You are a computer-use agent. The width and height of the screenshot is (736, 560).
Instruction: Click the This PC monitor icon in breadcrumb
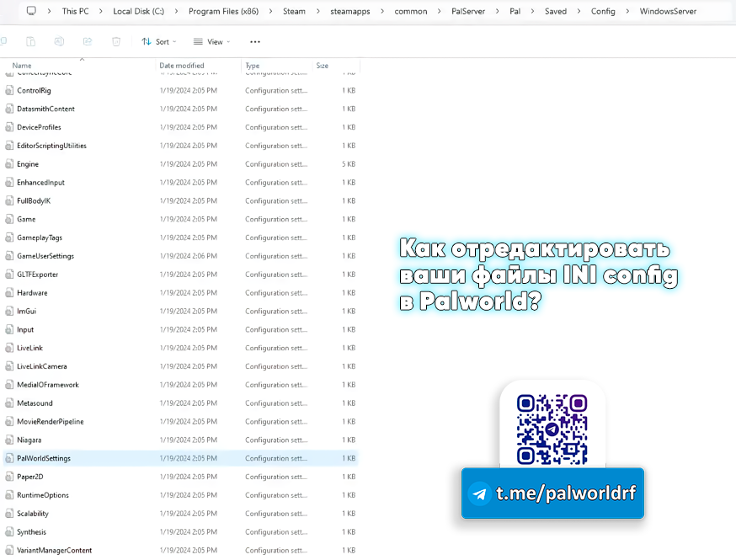click(x=31, y=11)
